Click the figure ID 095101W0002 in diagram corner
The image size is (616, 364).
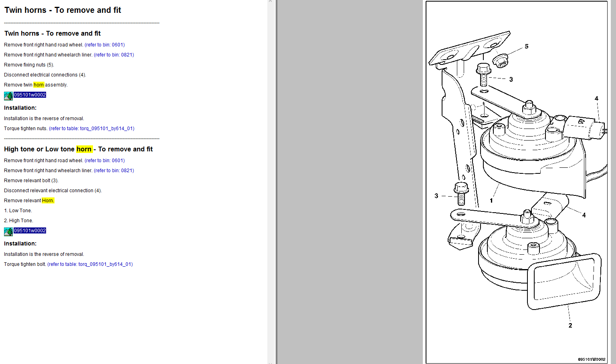point(592,359)
